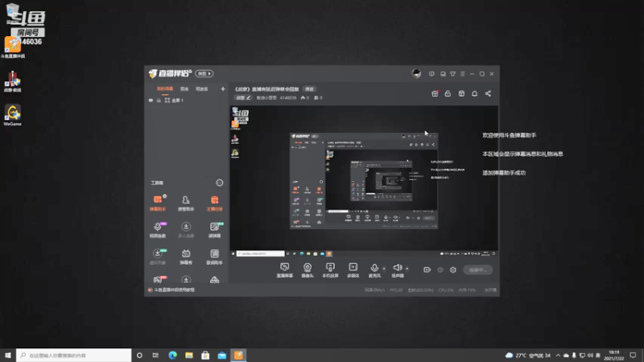Image resolution: width=644 pixels, height=362 pixels.
Task: Select the 全屏 1 source row
Action: point(187,100)
